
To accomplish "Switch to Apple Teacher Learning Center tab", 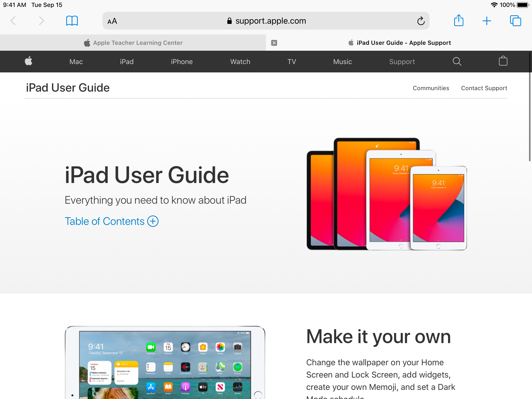I will [x=133, y=43].
